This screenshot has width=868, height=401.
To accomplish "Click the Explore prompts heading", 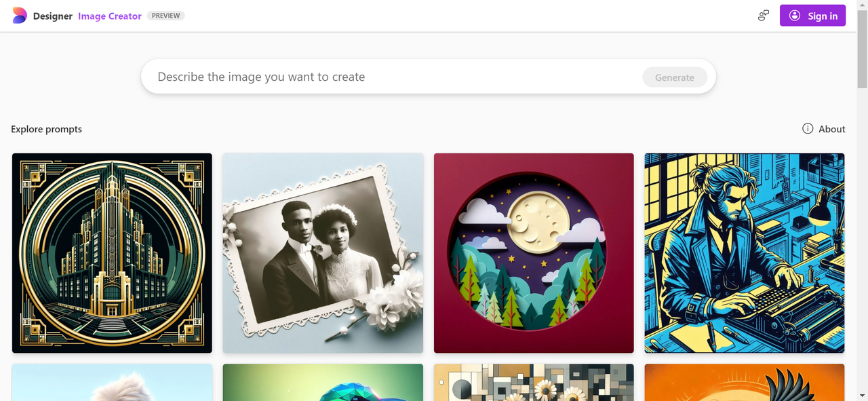I will pyautogui.click(x=47, y=129).
